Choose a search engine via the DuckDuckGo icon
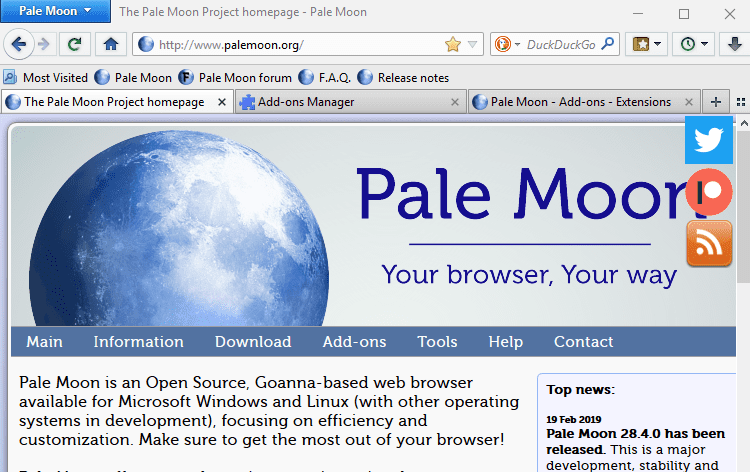This screenshot has width=750, height=472. [503, 44]
